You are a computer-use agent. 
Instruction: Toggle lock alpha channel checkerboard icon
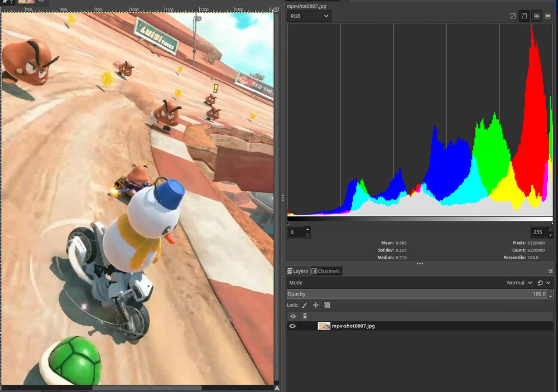pyautogui.click(x=327, y=305)
